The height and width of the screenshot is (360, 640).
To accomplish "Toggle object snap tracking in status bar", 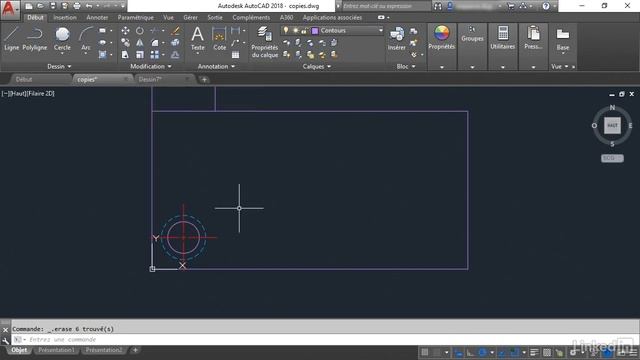I will (x=502, y=352).
